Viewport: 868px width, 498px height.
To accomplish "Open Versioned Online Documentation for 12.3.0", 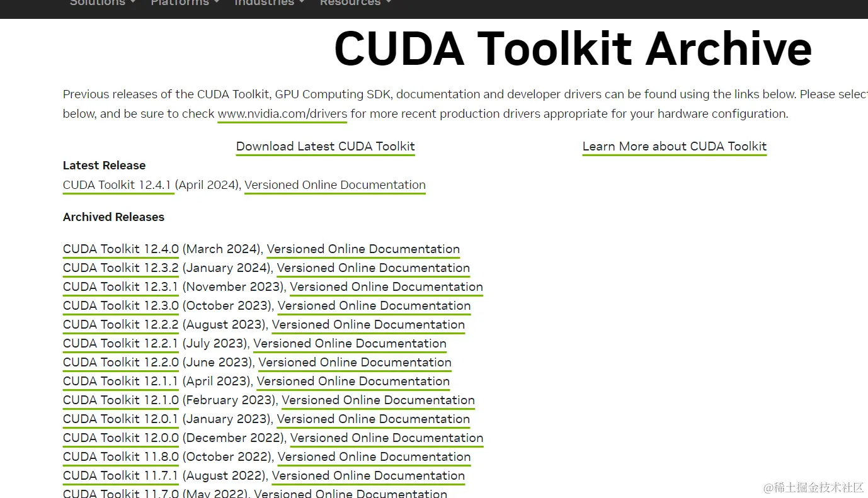I will pyautogui.click(x=374, y=306).
